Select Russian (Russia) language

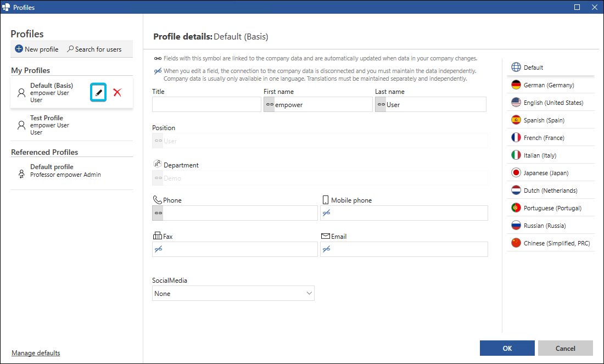coord(551,225)
